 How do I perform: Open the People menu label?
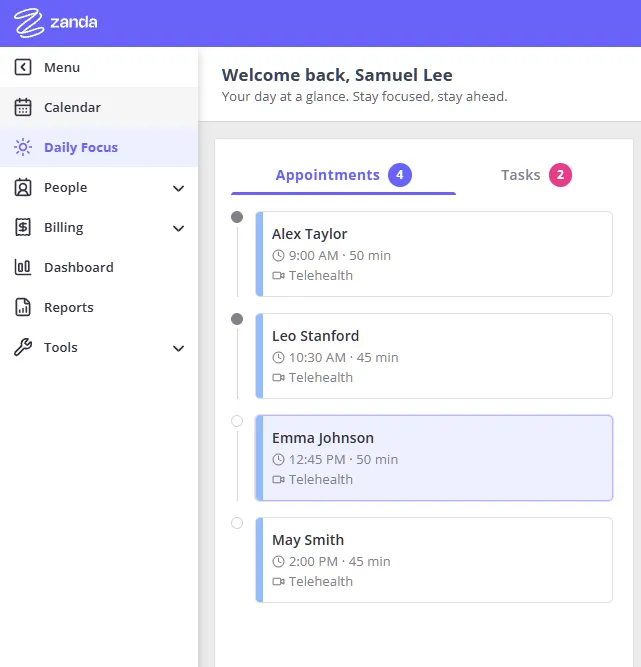click(x=66, y=188)
